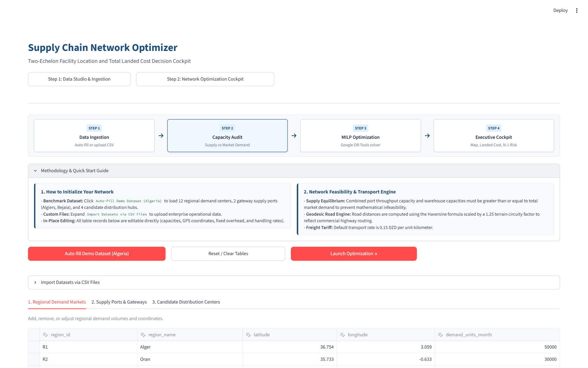588x368 pixels.
Task: Select the MILP Optimization step card
Action: coord(360,136)
